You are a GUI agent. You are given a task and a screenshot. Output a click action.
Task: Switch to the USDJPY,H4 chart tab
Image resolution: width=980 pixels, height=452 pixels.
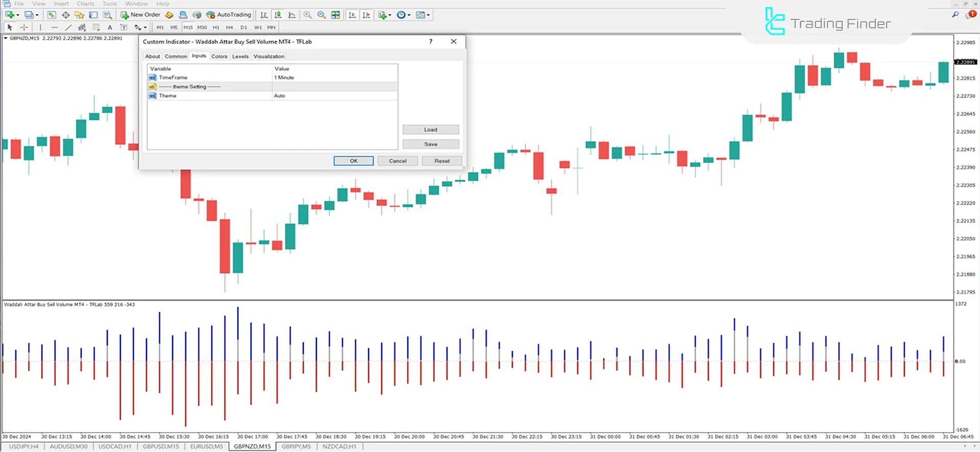23,446
